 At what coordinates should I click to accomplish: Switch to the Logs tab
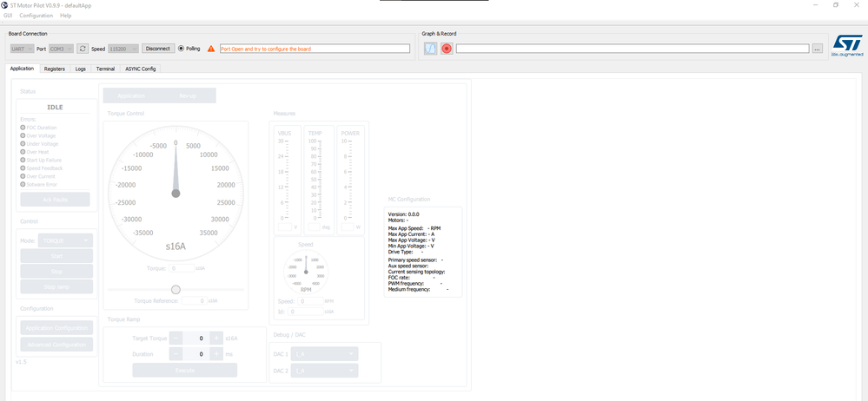tap(80, 69)
